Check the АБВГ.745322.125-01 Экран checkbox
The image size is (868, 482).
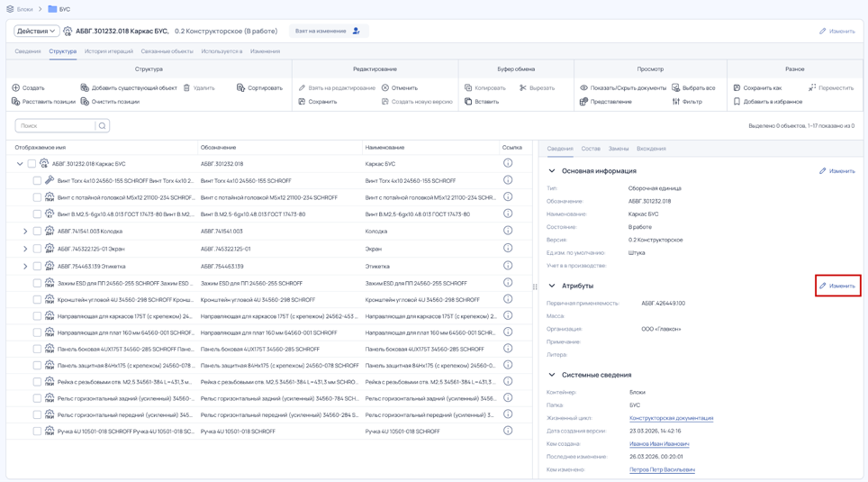pyautogui.click(x=37, y=249)
